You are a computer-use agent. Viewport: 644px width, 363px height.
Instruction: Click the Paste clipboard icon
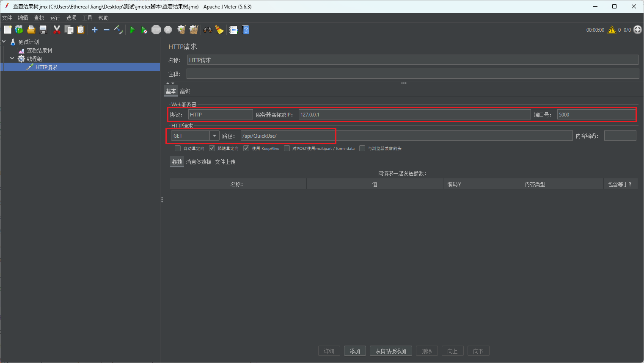click(81, 30)
